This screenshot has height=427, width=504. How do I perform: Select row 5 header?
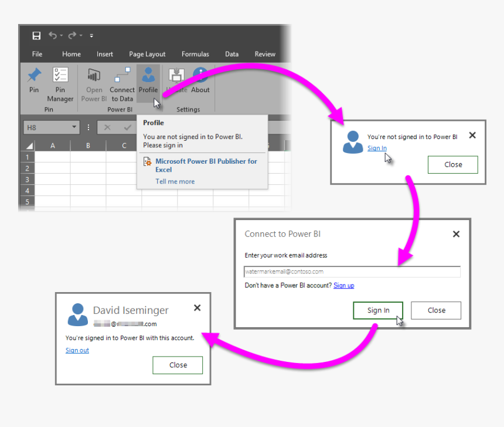click(x=28, y=202)
